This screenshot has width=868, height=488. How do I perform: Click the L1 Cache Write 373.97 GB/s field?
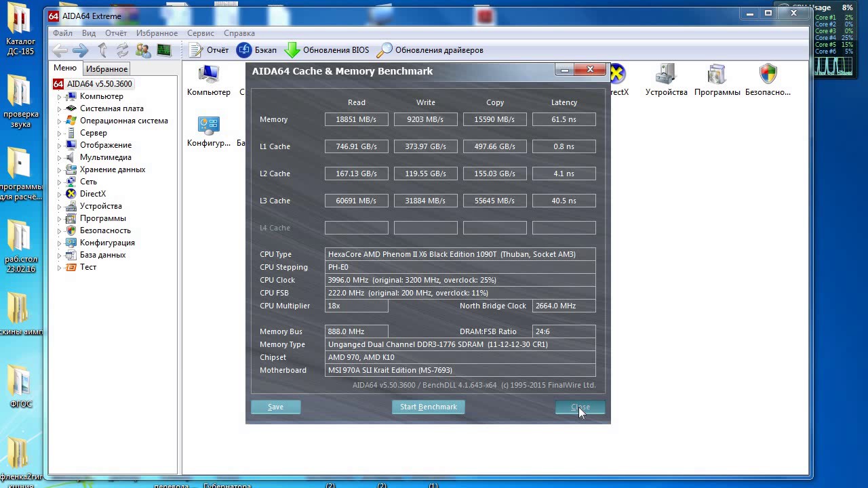click(426, 146)
